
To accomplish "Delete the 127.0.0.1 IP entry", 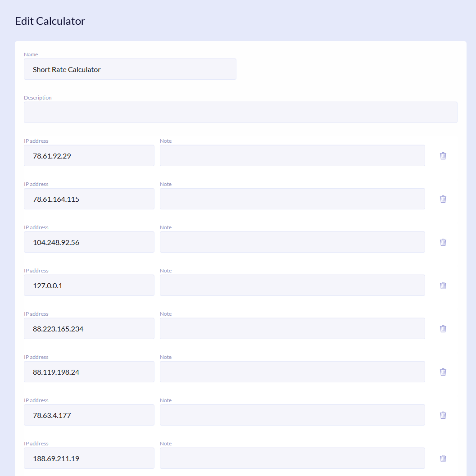I will [443, 285].
